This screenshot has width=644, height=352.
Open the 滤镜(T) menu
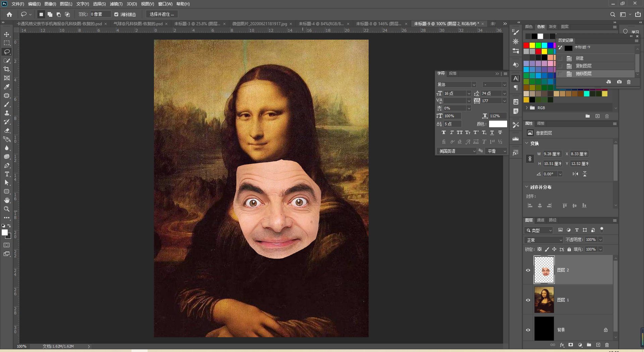pyautogui.click(x=116, y=4)
